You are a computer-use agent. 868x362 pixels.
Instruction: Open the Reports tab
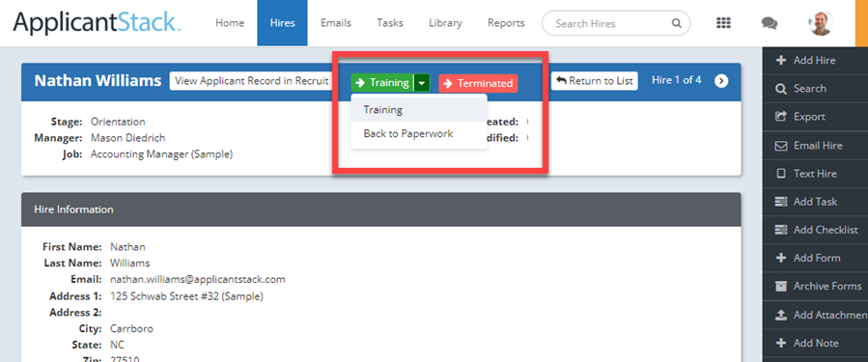pyautogui.click(x=506, y=23)
